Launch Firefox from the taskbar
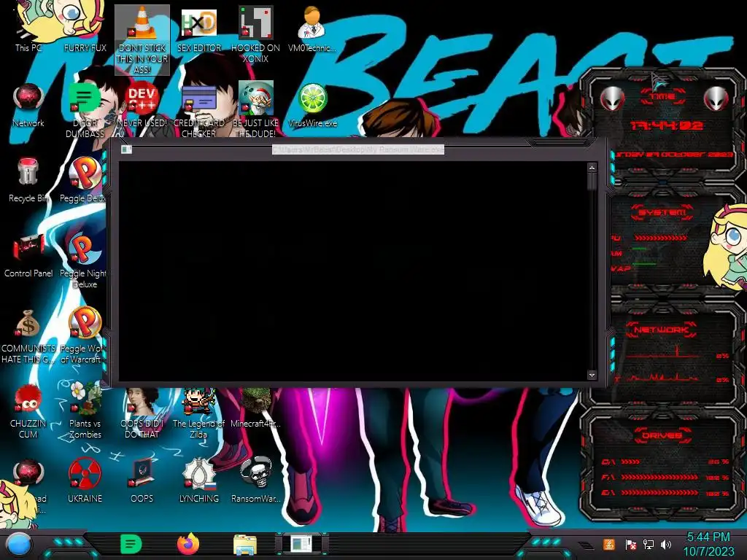The height and width of the screenshot is (560, 747). point(188,544)
